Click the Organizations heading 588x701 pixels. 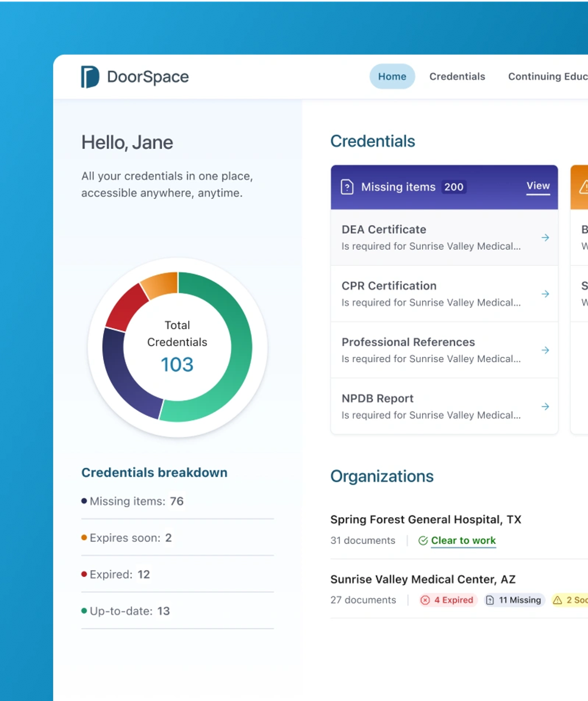pyautogui.click(x=382, y=476)
